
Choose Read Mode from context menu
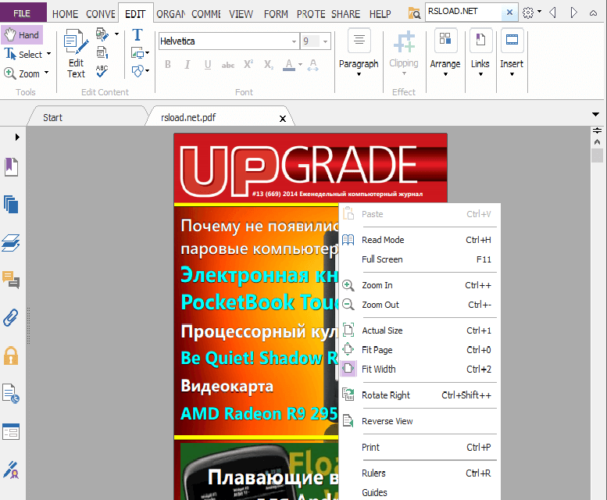pos(418,240)
